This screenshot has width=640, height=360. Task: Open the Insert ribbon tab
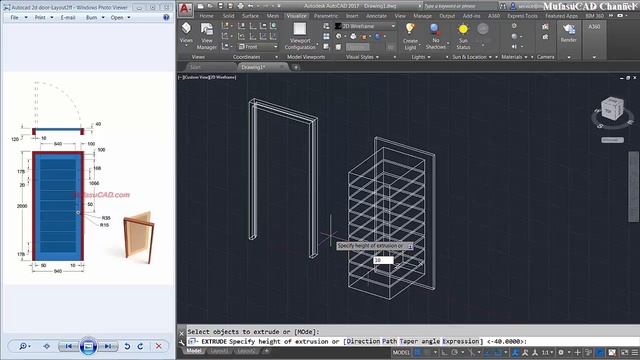(352, 16)
